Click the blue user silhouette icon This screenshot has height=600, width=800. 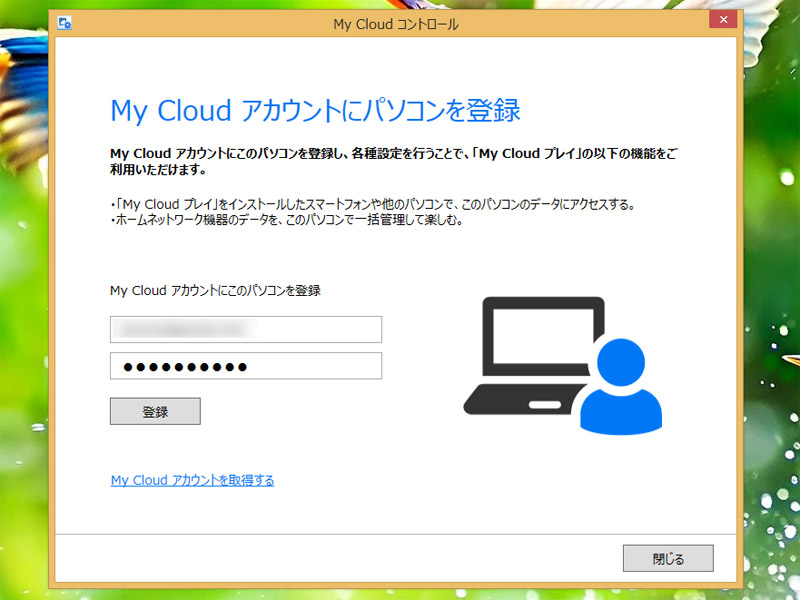pyautogui.click(x=621, y=388)
